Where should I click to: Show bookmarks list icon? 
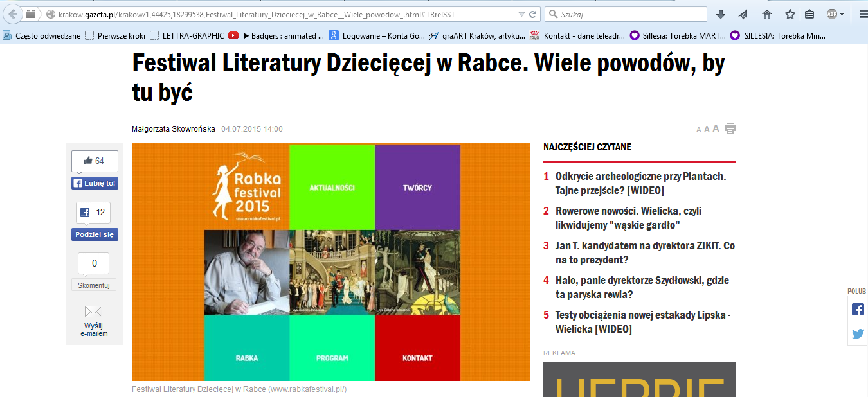click(810, 14)
